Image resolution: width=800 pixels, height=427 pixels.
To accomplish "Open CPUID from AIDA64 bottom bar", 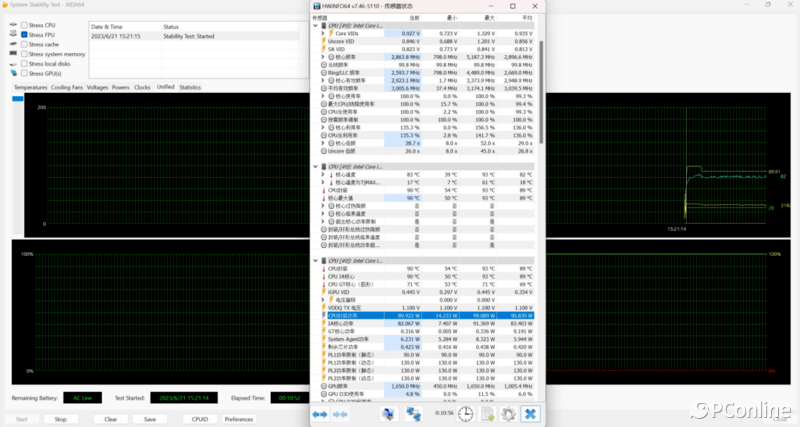I will coord(200,419).
